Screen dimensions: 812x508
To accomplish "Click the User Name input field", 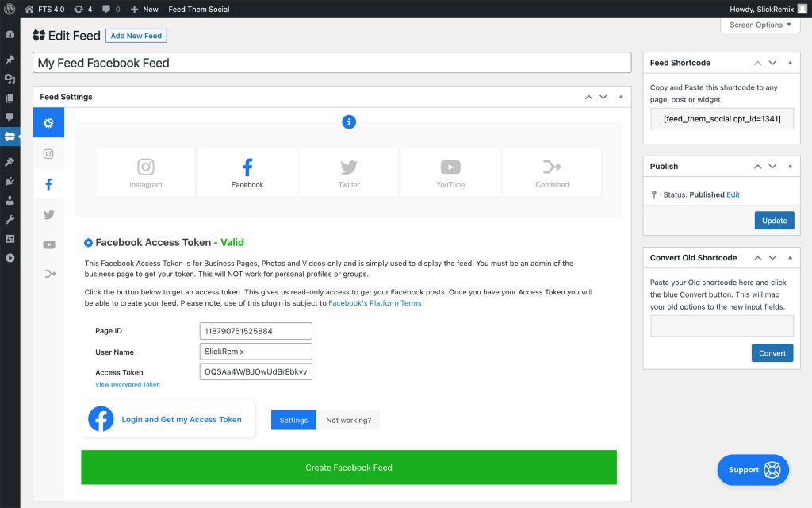I will 256,352.
